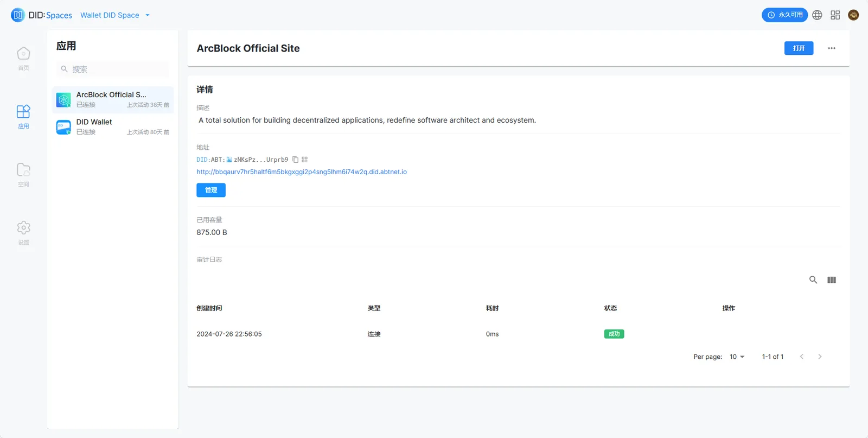Click the zNKsPz...Urprb9 DID address

point(261,160)
